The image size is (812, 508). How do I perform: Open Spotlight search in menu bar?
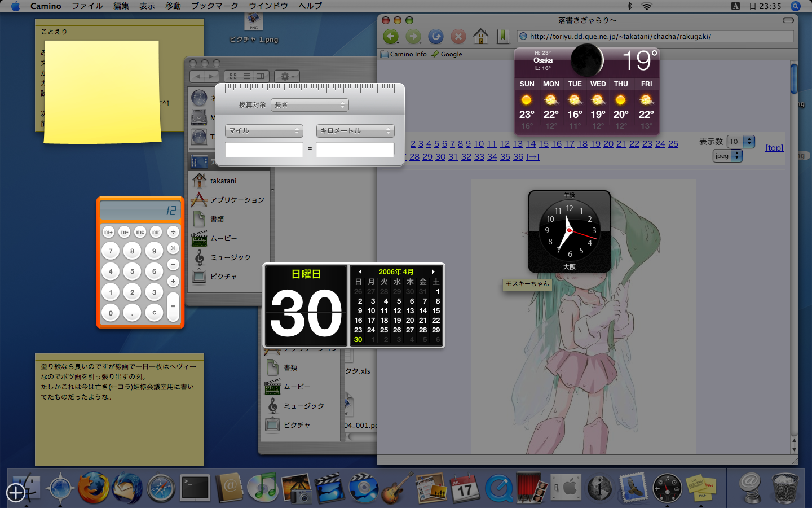[x=796, y=6]
